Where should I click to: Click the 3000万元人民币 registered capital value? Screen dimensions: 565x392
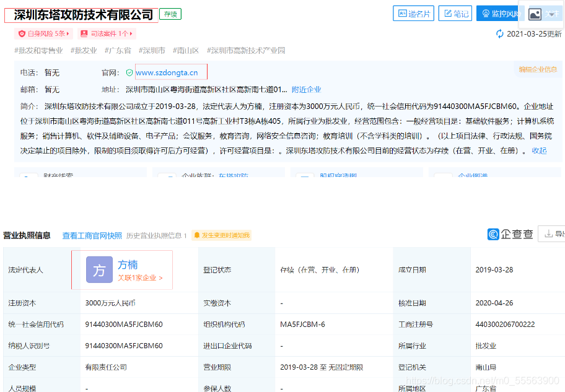click(x=110, y=303)
